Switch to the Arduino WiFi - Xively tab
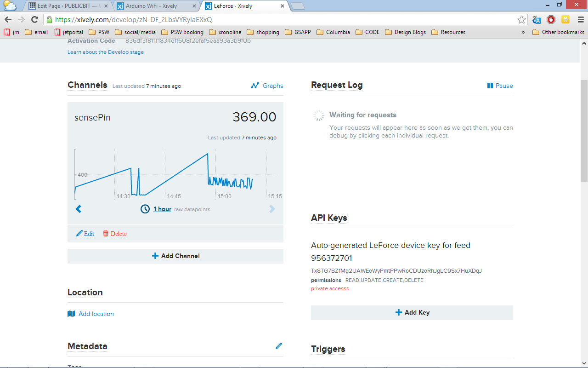 click(157, 6)
